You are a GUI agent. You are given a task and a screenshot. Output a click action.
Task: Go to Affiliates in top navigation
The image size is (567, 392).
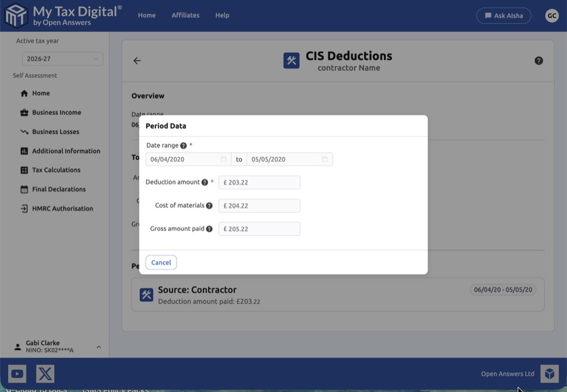point(185,15)
